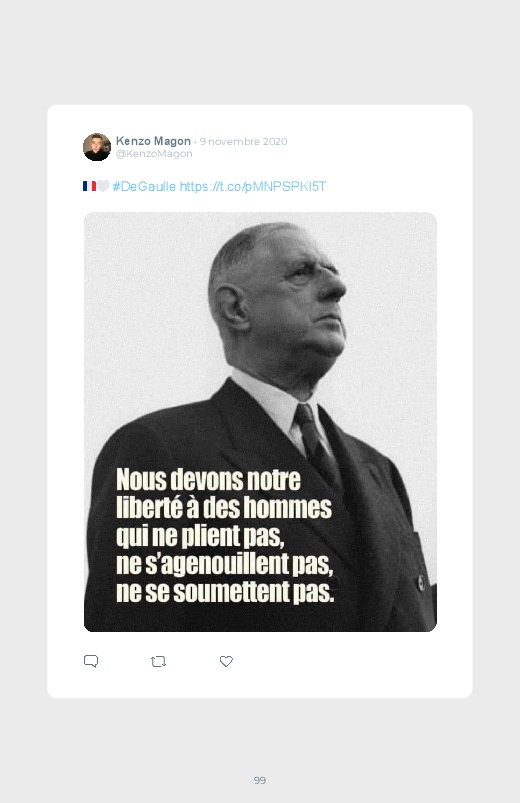This screenshot has height=803, width=520.
Task: Click the reply speech bubble icon
Action: (x=91, y=661)
